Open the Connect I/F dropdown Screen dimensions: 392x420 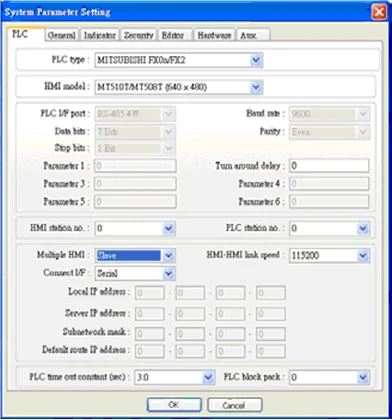pyautogui.click(x=169, y=274)
